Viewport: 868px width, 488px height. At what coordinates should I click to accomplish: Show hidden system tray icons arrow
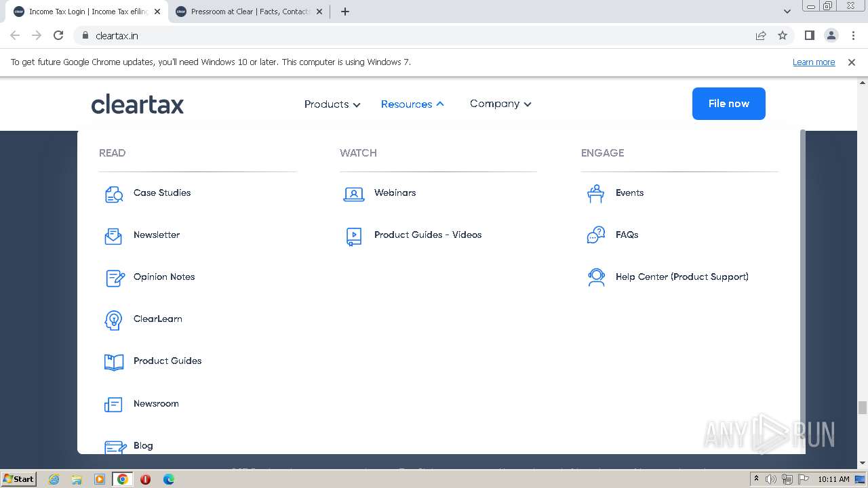[x=756, y=479]
